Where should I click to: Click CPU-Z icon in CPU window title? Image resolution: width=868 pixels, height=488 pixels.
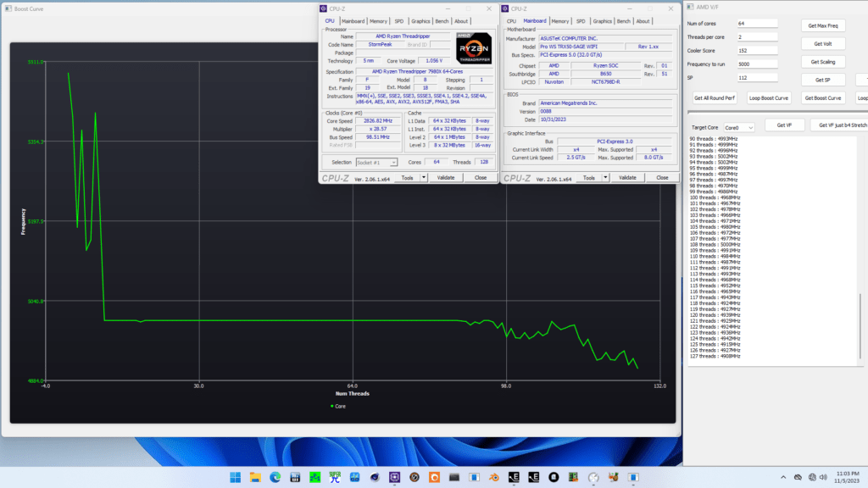coord(323,8)
